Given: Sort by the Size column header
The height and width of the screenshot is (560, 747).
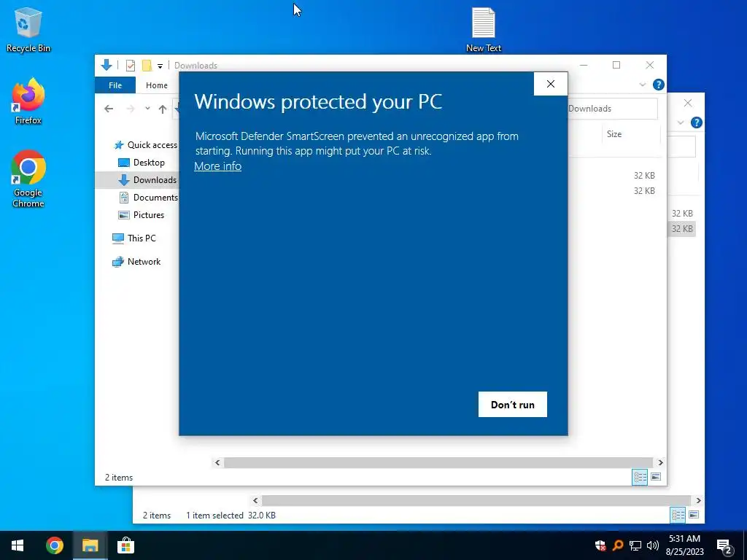Looking at the screenshot, I should click(x=631, y=134).
